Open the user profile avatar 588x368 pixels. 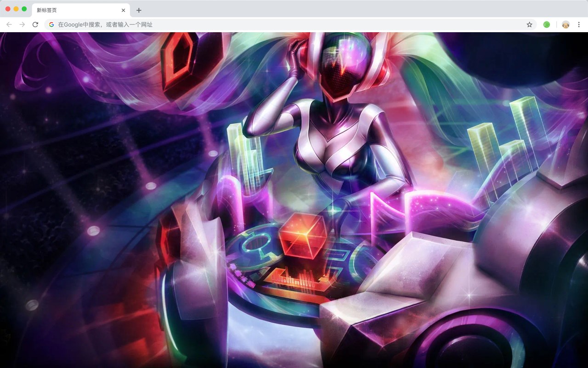(566, 24)
